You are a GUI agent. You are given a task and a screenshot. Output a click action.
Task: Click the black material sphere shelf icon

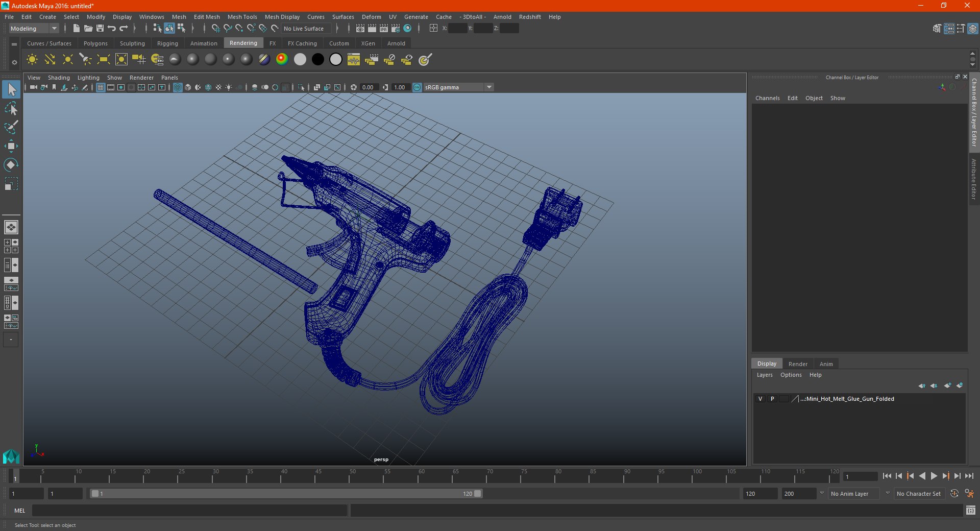[x=317, y=60]
